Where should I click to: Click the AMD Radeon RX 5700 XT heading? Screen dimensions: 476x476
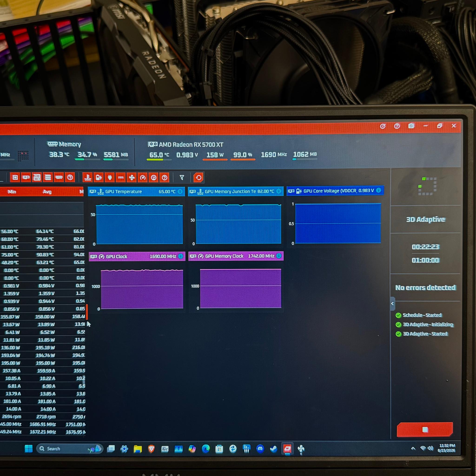coord(185,144)
